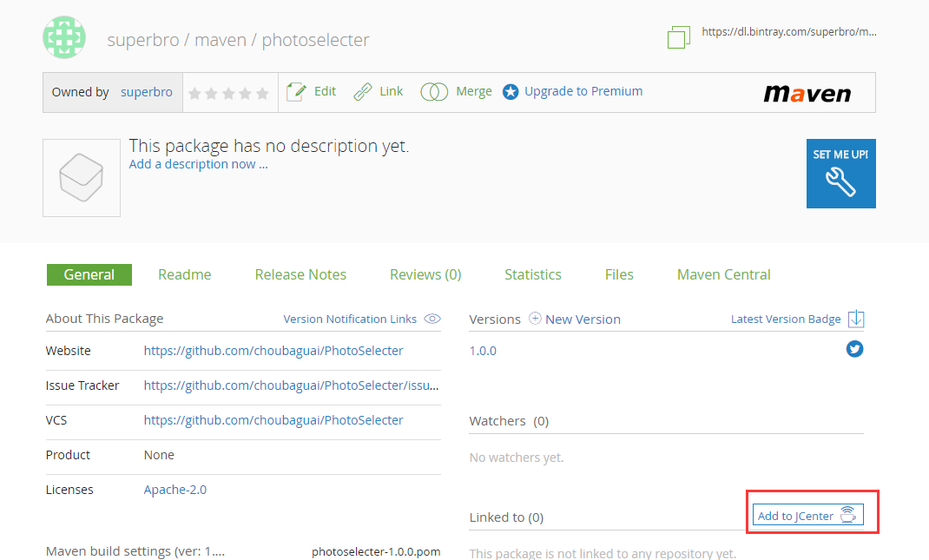Click the Merge circles icon
Screen dimensions: 929x560
(x=434, y=92)
